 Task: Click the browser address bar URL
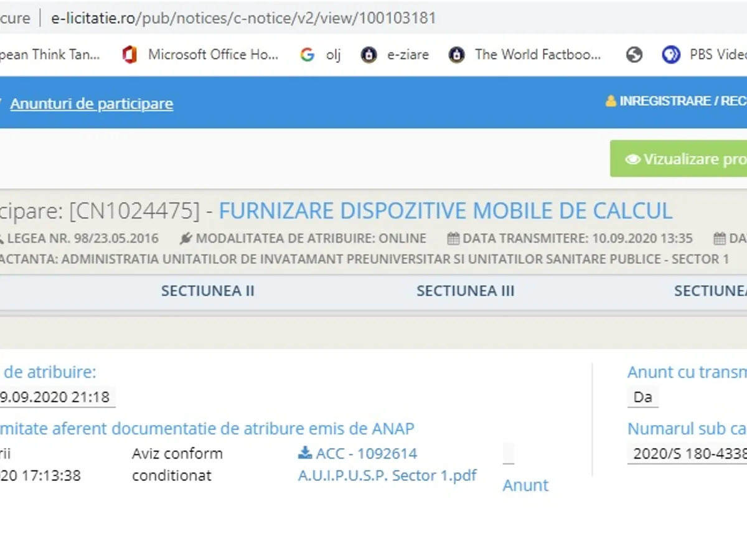click(243, 18)
